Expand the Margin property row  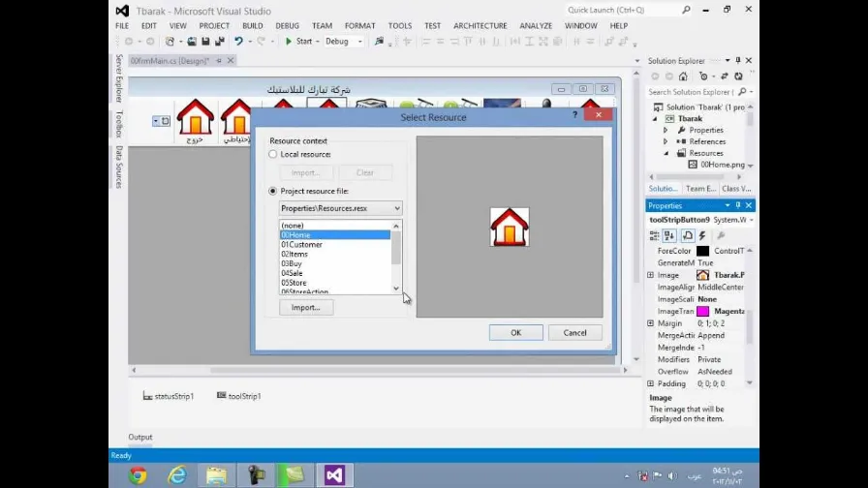coord(650,323)
